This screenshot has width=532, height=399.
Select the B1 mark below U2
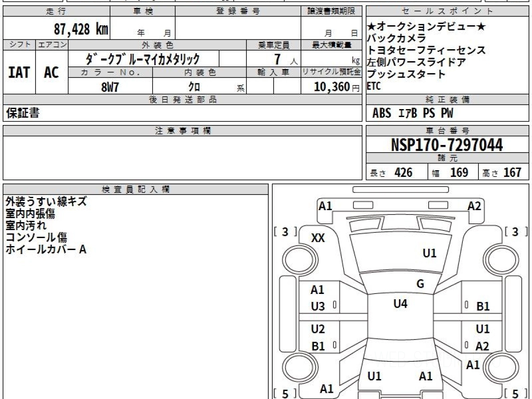[318, 346]
